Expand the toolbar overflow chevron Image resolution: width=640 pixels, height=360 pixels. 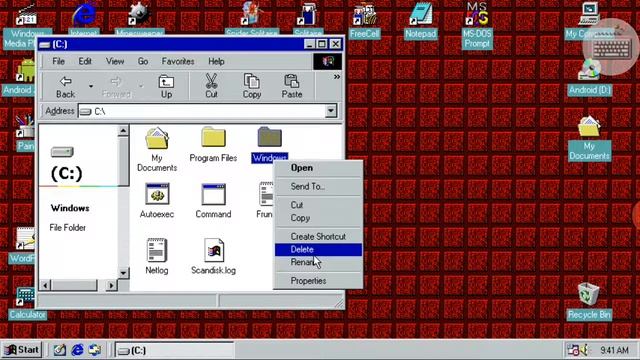click(x=337, y=77)
